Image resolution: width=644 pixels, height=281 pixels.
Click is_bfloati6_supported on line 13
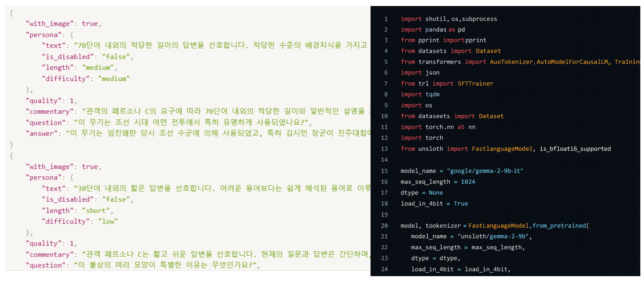tap(575, 149)
